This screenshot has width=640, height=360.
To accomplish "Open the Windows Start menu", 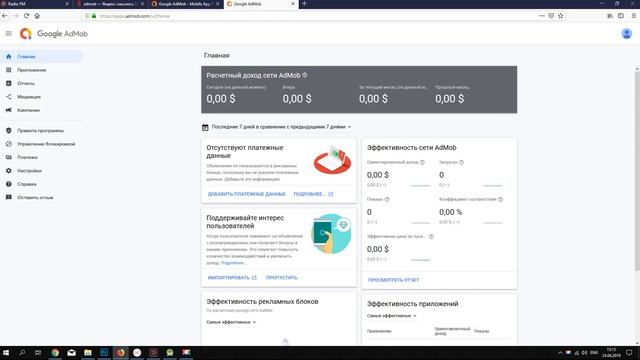I will pyautogui.click(x=6, y=352).
